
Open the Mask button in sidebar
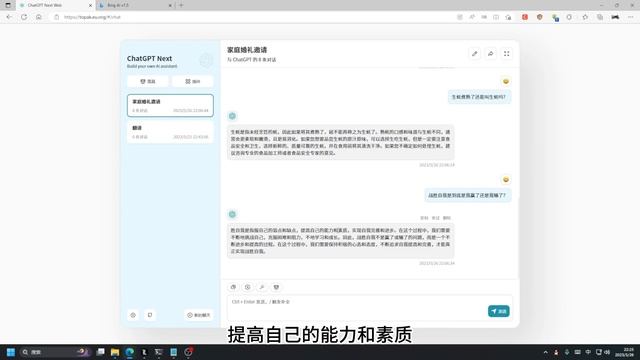[x=148, y=81]
